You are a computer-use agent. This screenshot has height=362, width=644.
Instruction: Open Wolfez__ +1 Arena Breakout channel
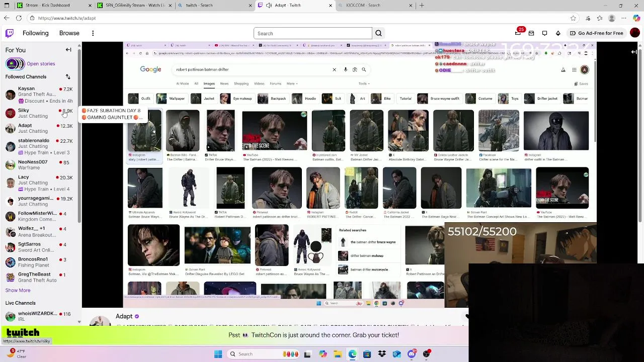(x=39, y=231)
